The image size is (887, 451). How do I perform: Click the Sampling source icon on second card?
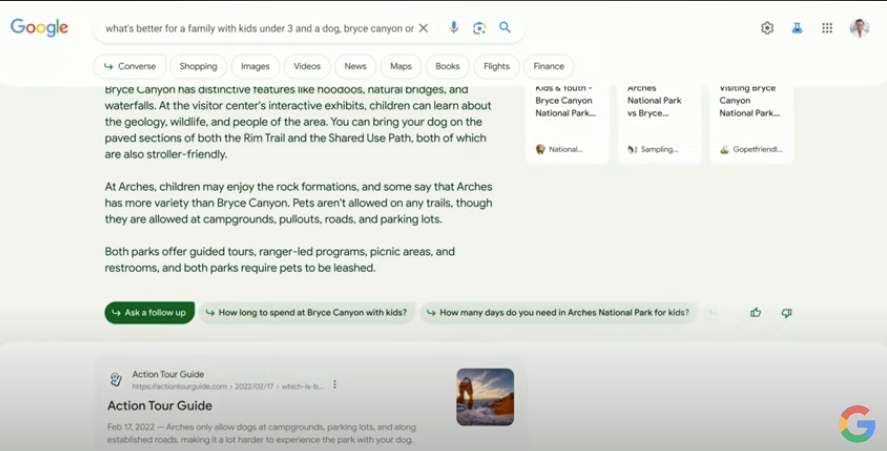click(x=632, y=149)
